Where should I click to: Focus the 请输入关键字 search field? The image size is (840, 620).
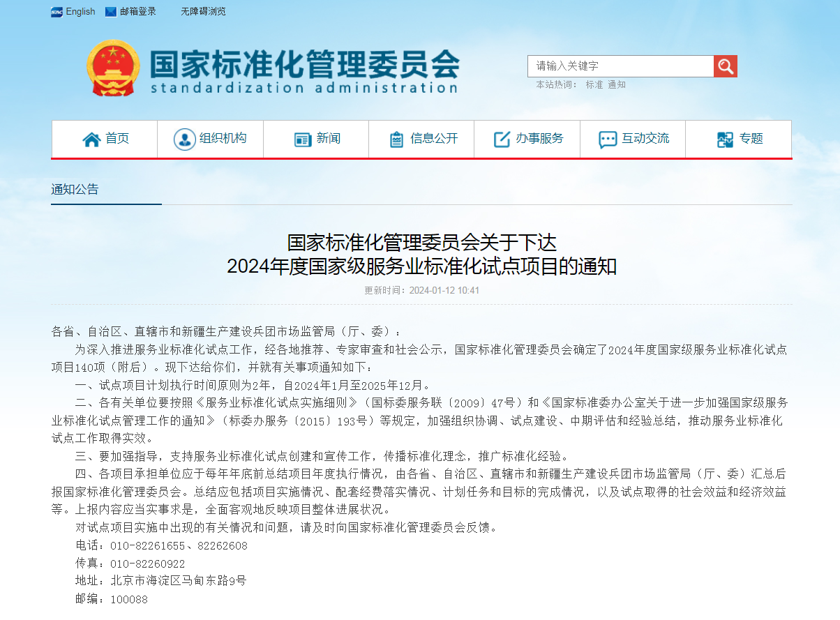620,66
